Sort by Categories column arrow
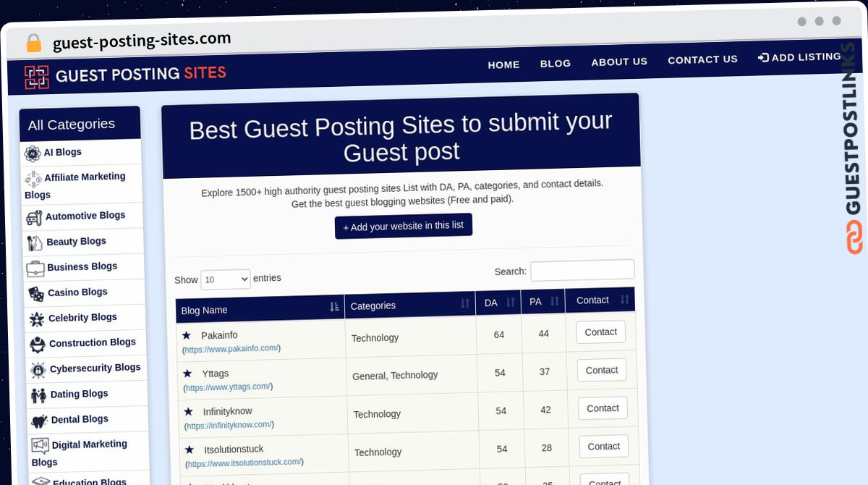The width and height of the screenshot is (868, 485). [x=465, y=304]
